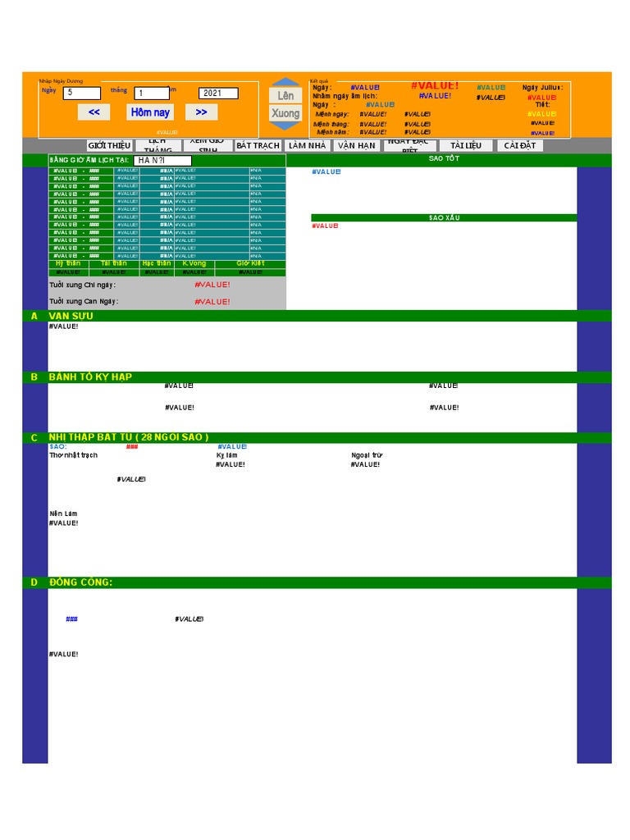The width and height of the screenshot is (630, 840).
Task: Click the Mệnh năm label
Action: tap(333, 132)
